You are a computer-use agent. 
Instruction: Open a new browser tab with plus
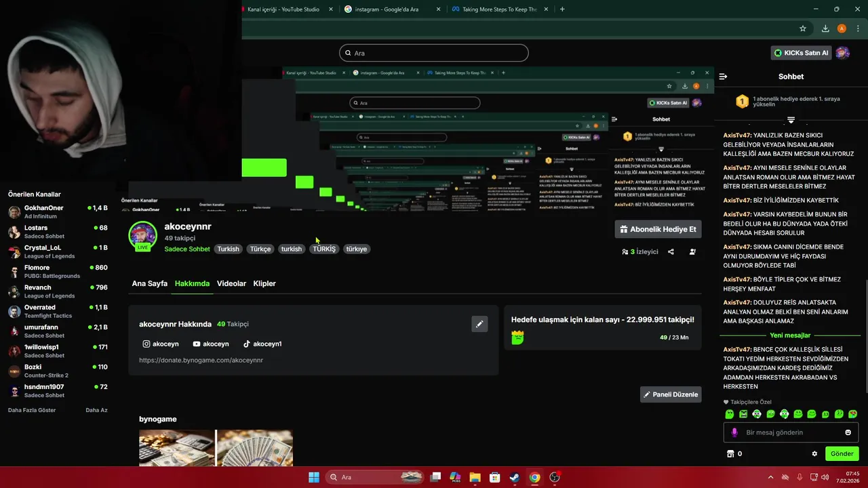562,9
